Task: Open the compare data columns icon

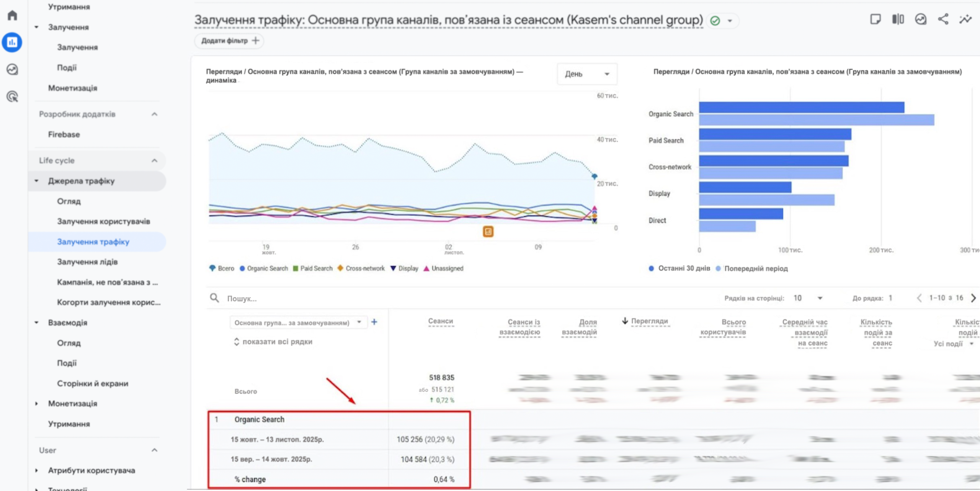Action: 898,19
